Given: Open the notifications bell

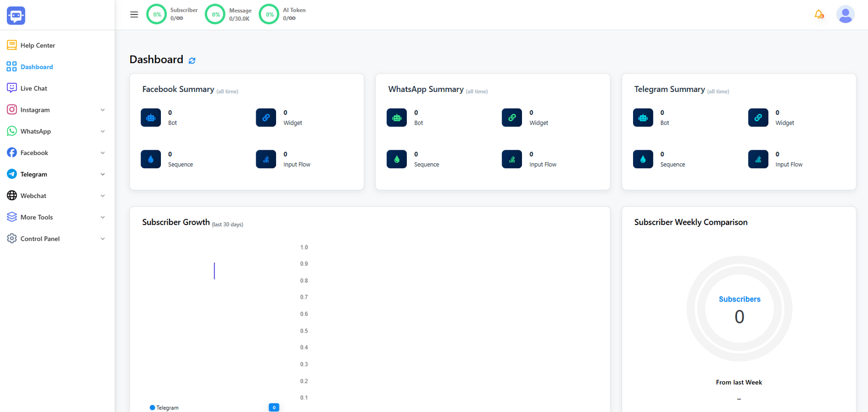Looking at the screenshot, I should (819, 14).
